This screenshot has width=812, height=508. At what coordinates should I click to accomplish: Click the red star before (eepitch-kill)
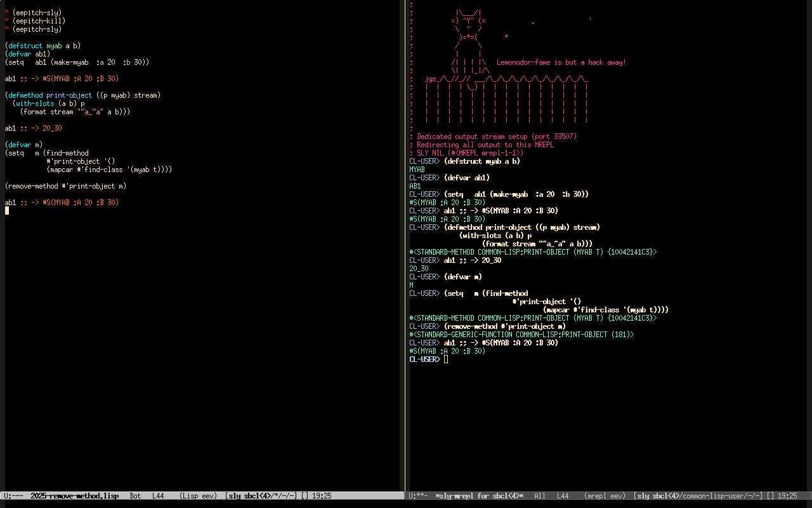pyautogui.click(x=7, y=21)
